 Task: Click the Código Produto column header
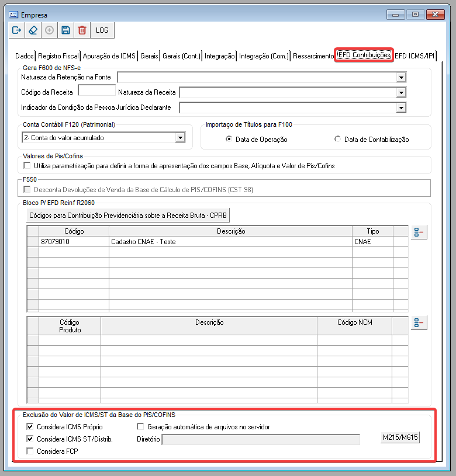(70, 326)
